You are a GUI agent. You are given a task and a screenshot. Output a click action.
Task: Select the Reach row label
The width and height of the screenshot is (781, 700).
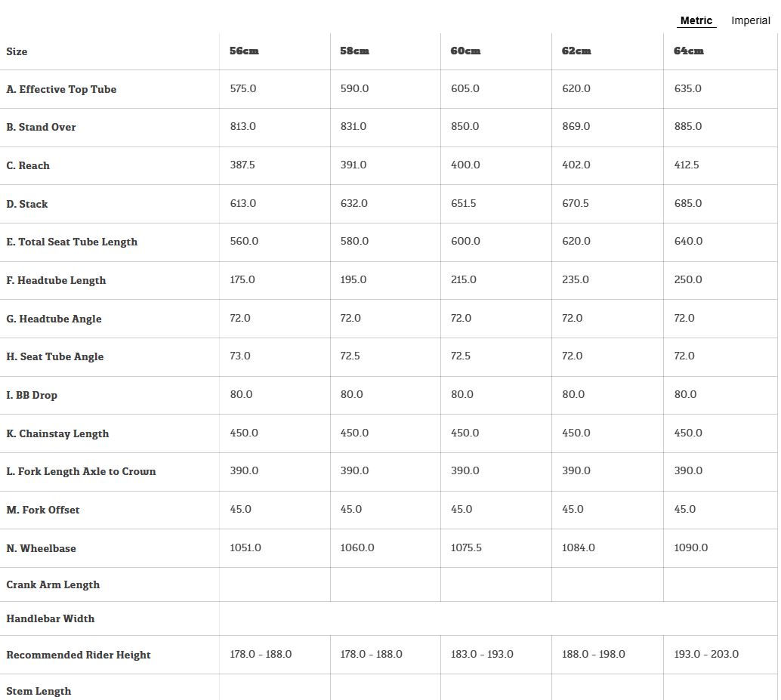click(x=28, y=165)
